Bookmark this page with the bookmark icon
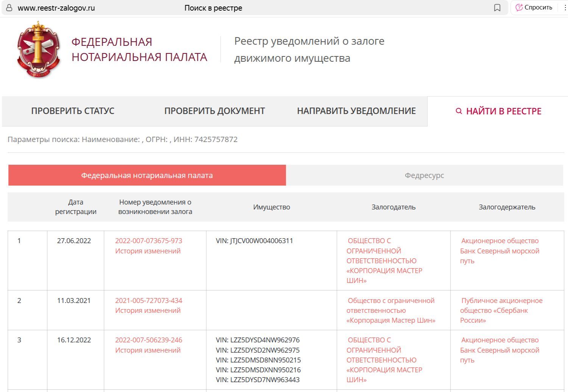568x392 pixels. (x=497, y=8)
